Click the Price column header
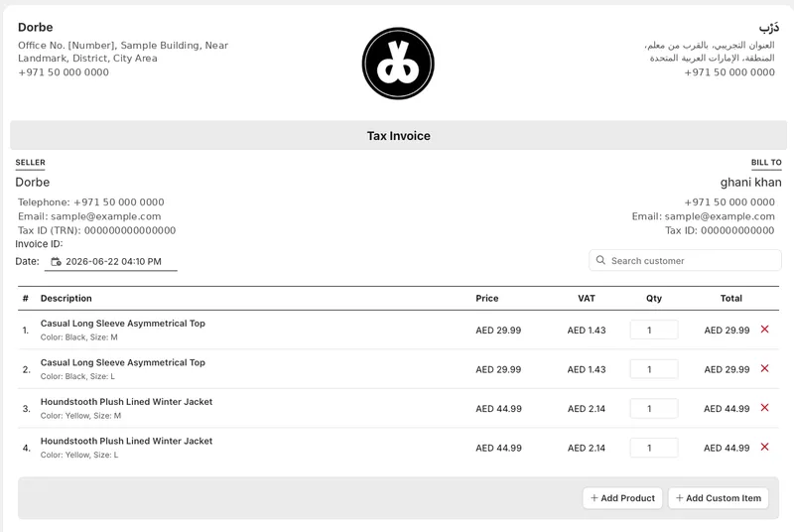 point(487,298)
